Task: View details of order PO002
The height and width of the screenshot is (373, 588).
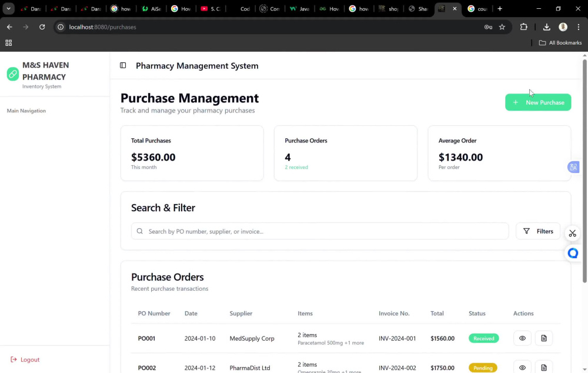Action: click(522, 368)
